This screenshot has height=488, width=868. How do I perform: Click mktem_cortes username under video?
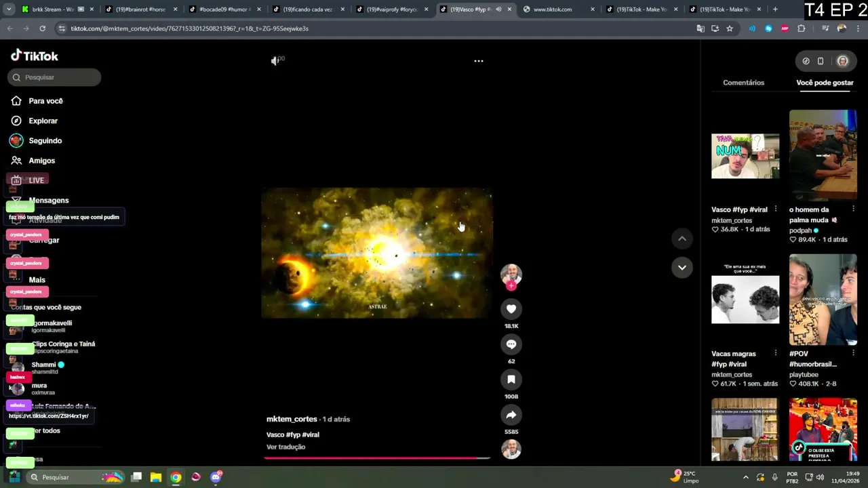point(292,419)
